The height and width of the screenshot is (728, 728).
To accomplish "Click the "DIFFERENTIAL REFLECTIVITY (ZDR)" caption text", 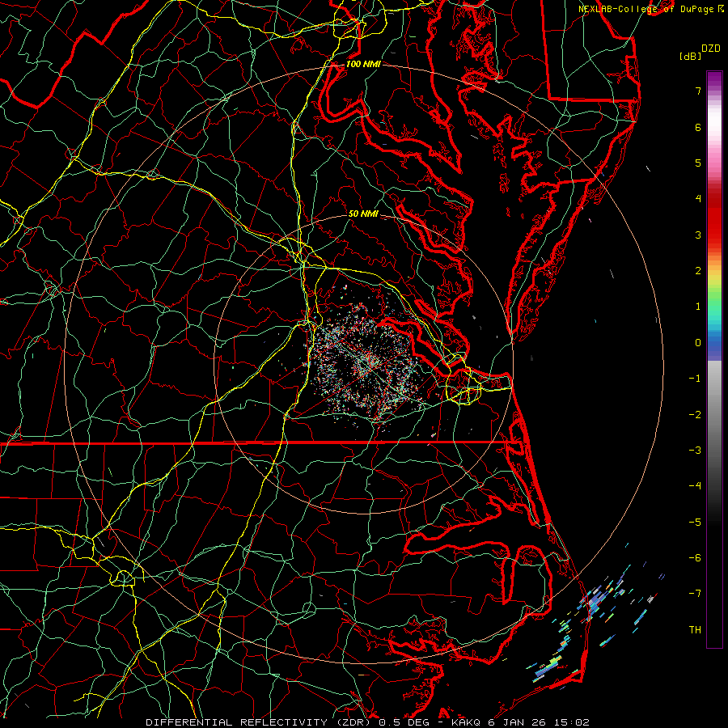I will (x=259, y=722).
